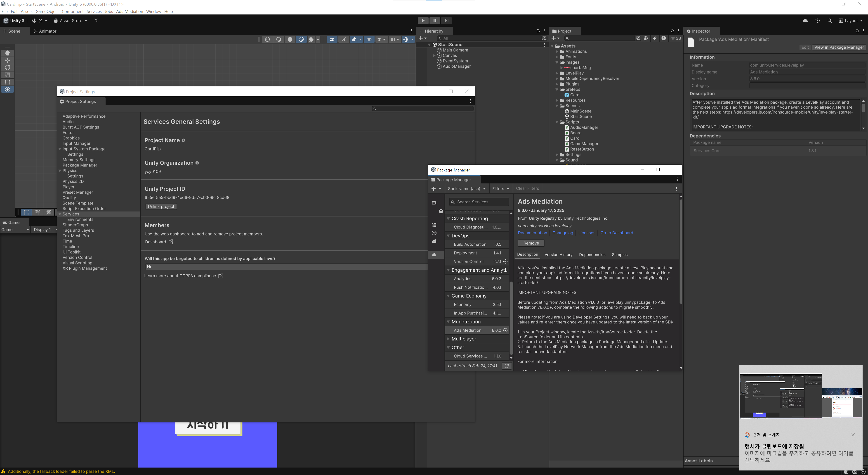Expand the Canvas object in Hierarchy
The width and height of the screenshot is (868, 475).
434,56
